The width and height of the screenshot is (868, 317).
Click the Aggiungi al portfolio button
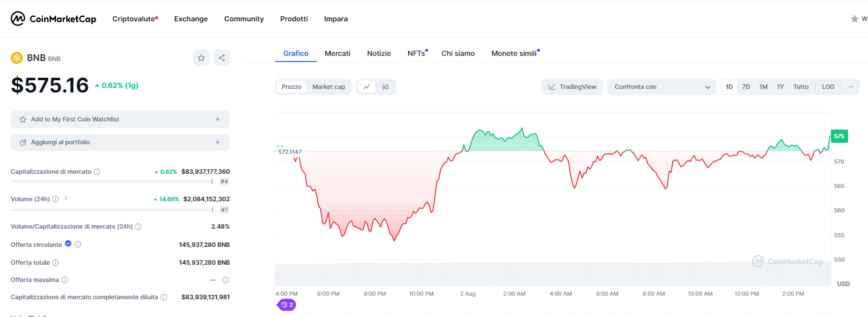coord(120,142)
